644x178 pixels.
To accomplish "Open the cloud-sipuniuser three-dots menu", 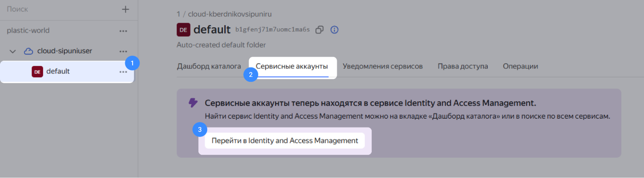I will [123, 51].
